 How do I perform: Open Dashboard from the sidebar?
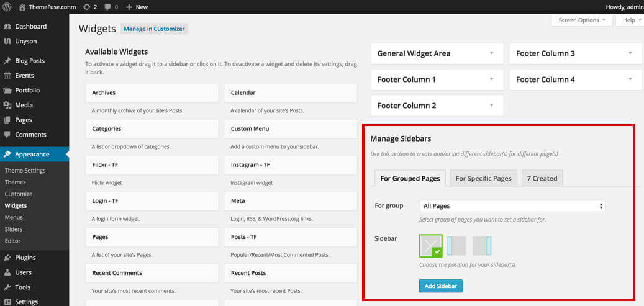[x=30, y=27]
